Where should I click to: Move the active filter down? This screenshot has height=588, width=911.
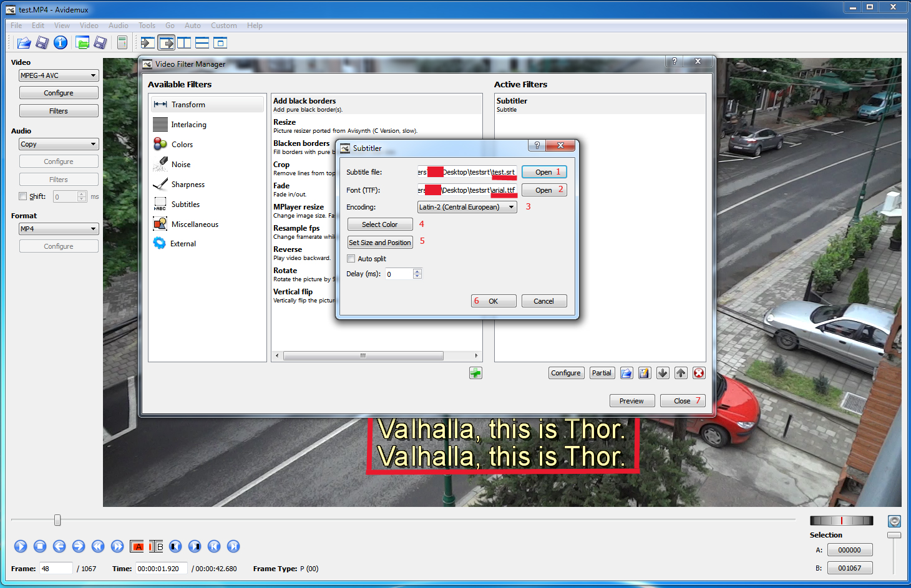pyautogui.click(x=663, y=373)
